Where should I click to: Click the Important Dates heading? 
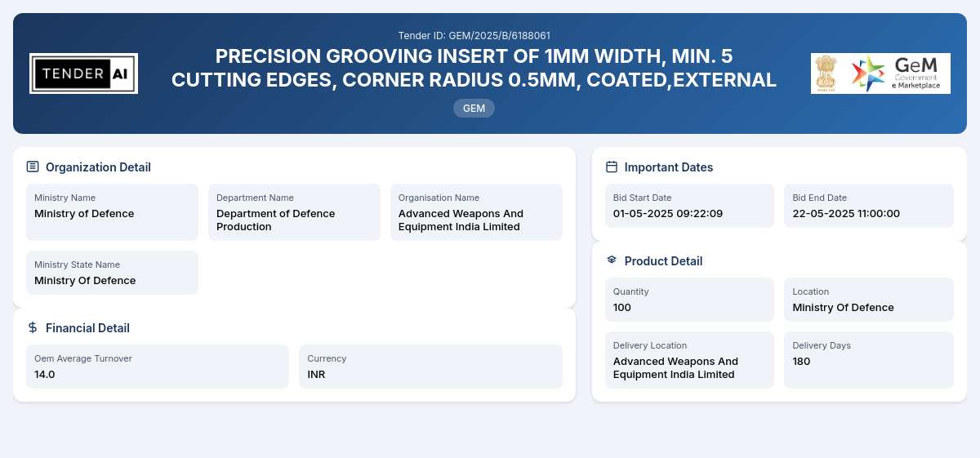click(x=669, y=167)
